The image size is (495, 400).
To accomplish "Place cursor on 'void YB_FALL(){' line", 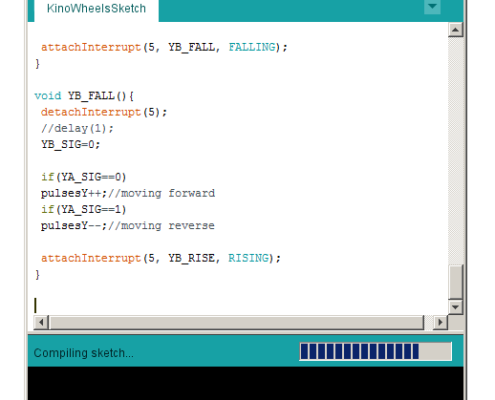I will pyautogui.click(x=84, y=96).
